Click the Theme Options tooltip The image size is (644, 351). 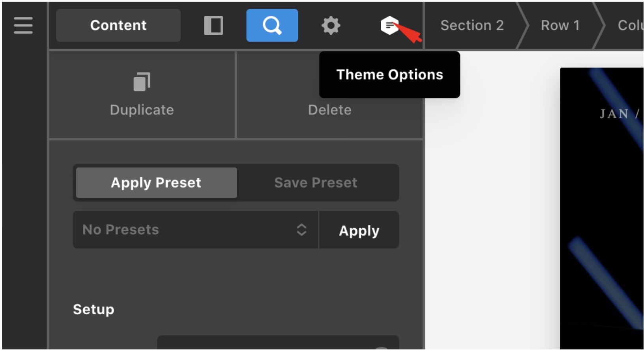(x=389, y=75)
